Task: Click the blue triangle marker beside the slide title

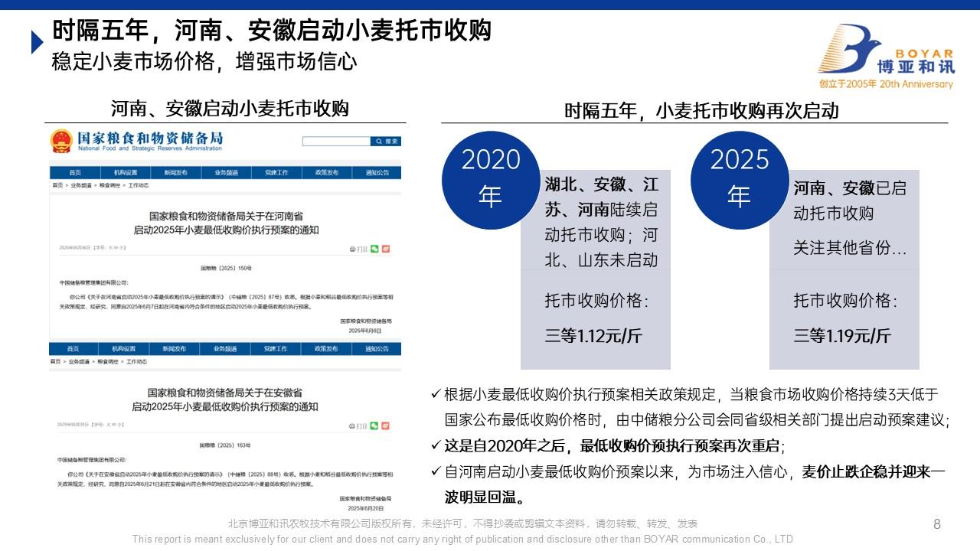Action: [x=37, y=42]
